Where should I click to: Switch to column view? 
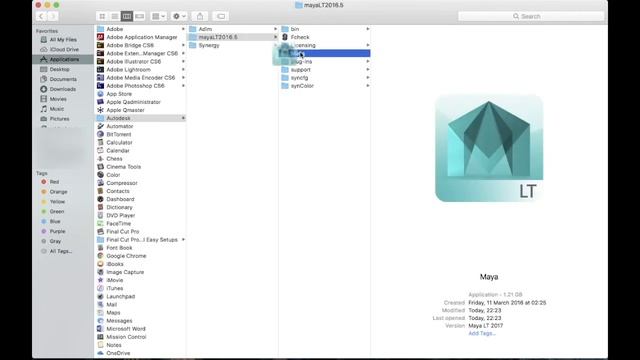point(127,16)
